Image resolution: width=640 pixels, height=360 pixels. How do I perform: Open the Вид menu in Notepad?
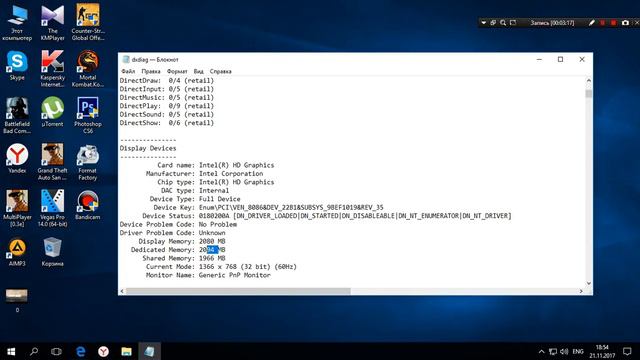point(198,71)
